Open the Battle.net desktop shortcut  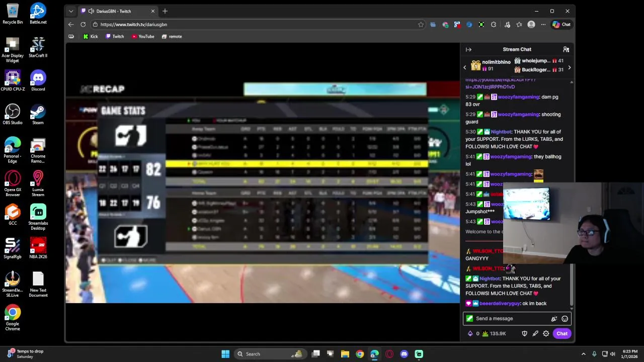38,14
